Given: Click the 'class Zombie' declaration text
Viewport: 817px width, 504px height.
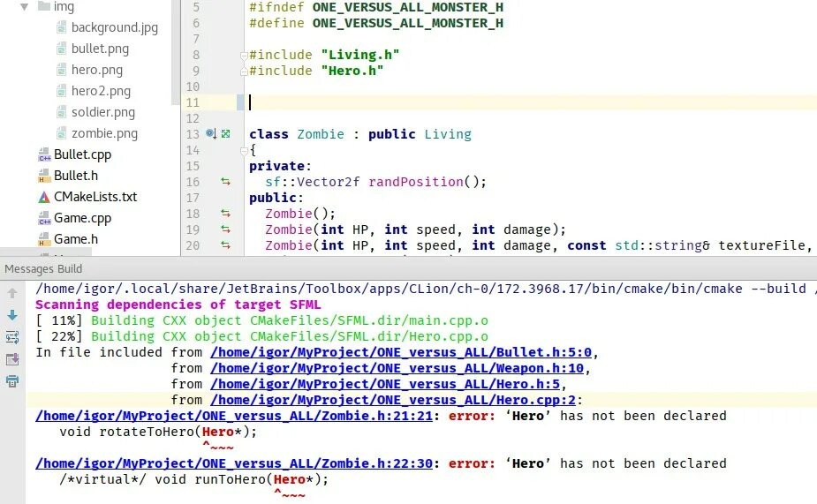Looking at the screenshot, I should tap(297, 134).
